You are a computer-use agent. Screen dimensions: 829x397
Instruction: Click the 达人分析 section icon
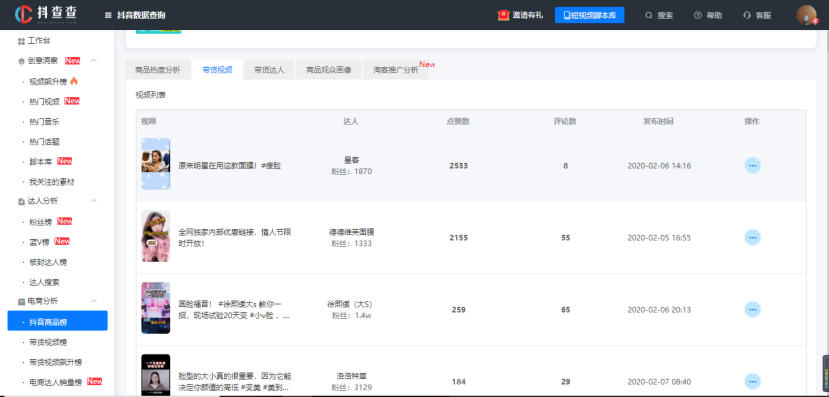pyautogui.click(x=21, y=201)
